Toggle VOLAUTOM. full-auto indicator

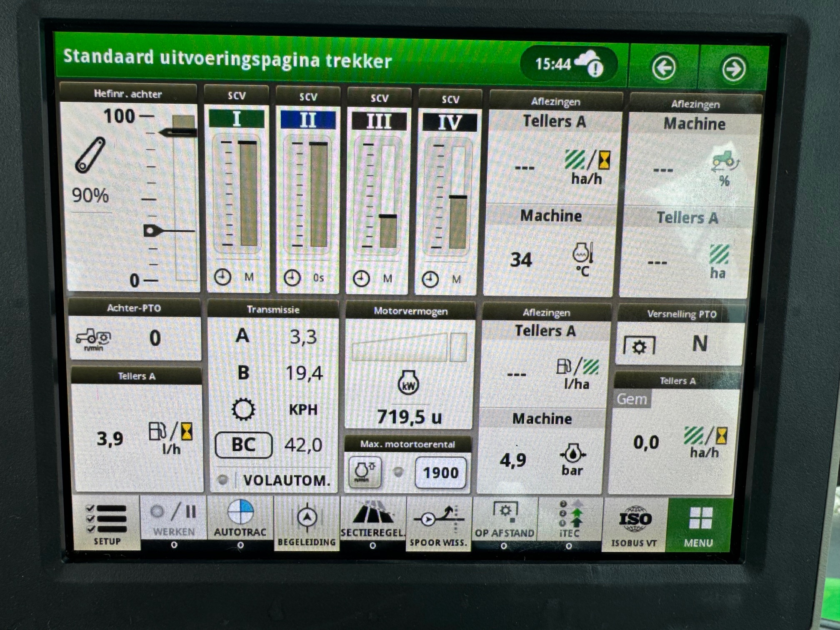223,480
